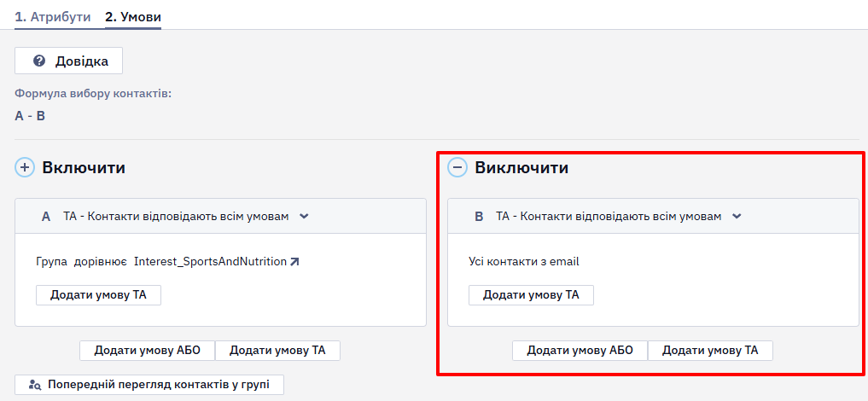Viewport: 868px width, 401px height.
Task: Click the question mark help icon
Action: (x=39, y=61)
